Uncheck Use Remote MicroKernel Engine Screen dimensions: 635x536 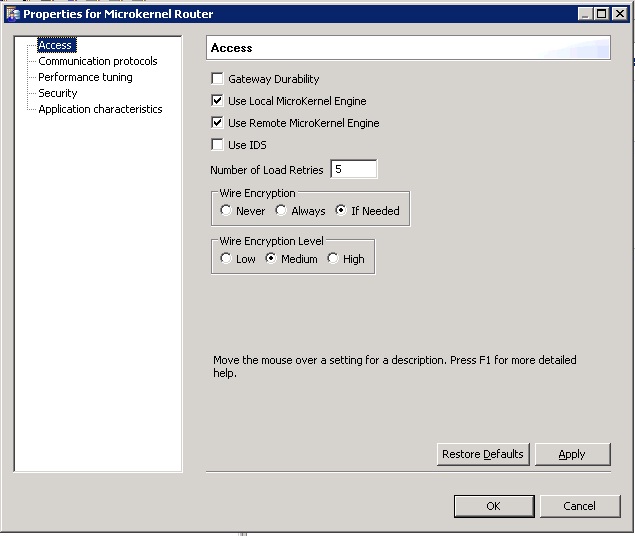[217, 122]
